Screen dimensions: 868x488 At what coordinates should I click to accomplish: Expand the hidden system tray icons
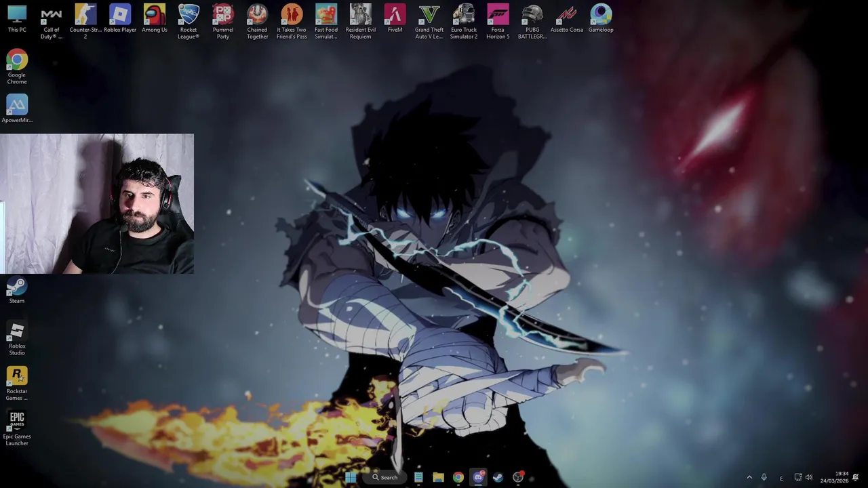pos(749,477)
